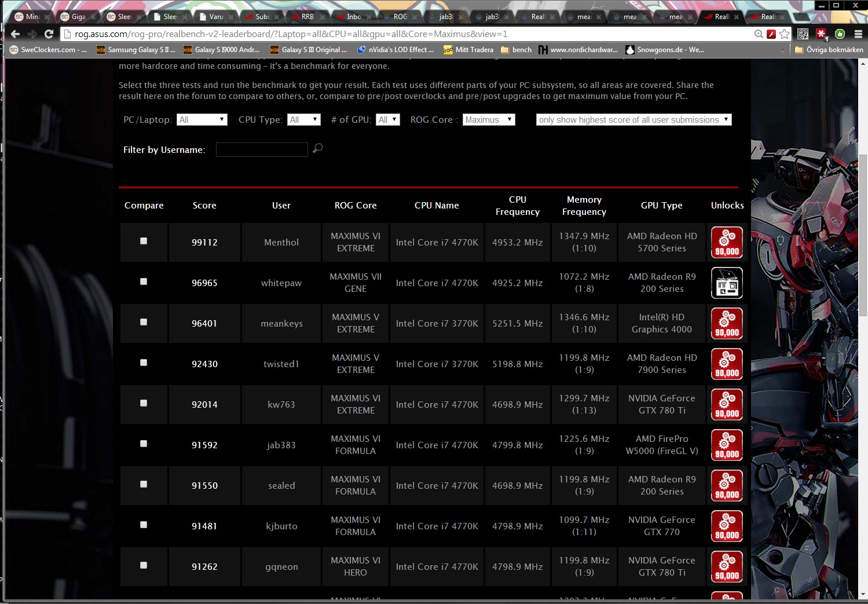This screenshot has width=868, height=604.
Task: Click the username search magnifier icon
Action: [317, 148]
